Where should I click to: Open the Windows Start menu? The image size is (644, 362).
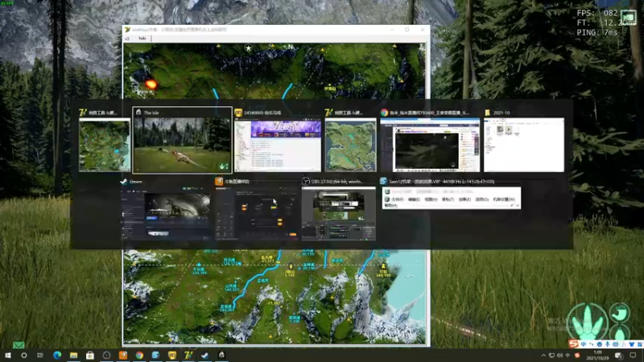click(x=7, y=356)
